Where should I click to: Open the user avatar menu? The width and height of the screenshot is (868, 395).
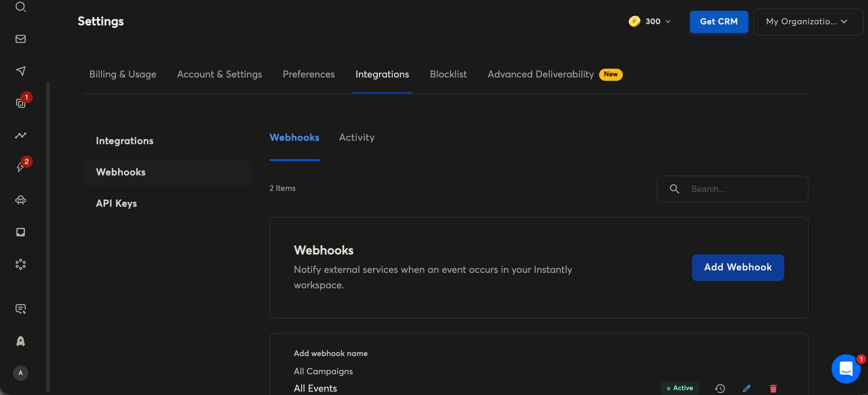click(x=20, y=373)
